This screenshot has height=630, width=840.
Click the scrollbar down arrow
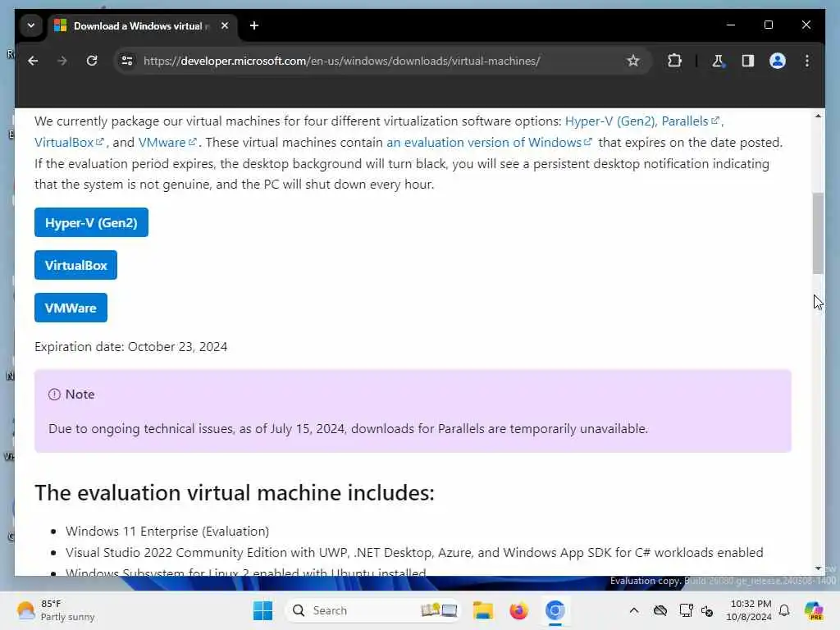(x=818, y=568)
